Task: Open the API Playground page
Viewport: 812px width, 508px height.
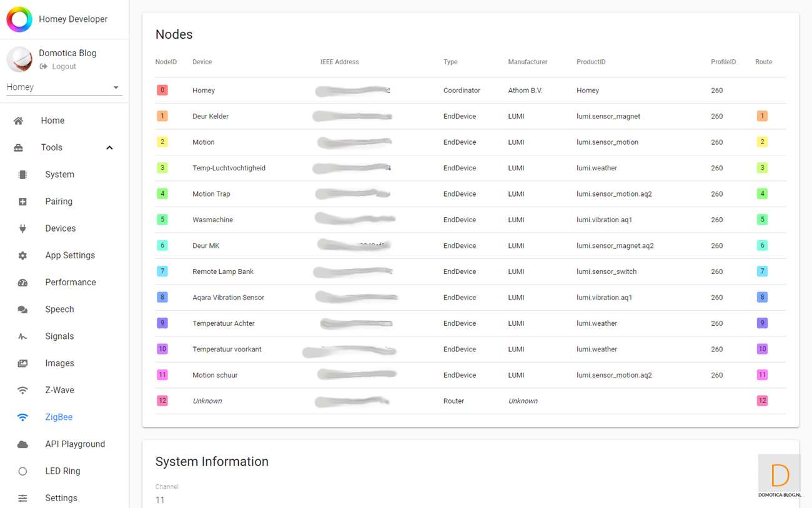Action: (75, 444)
